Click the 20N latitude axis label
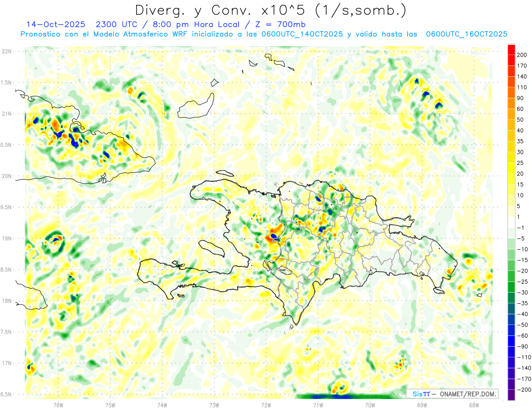The image size is (532, 411). [7, 176]
